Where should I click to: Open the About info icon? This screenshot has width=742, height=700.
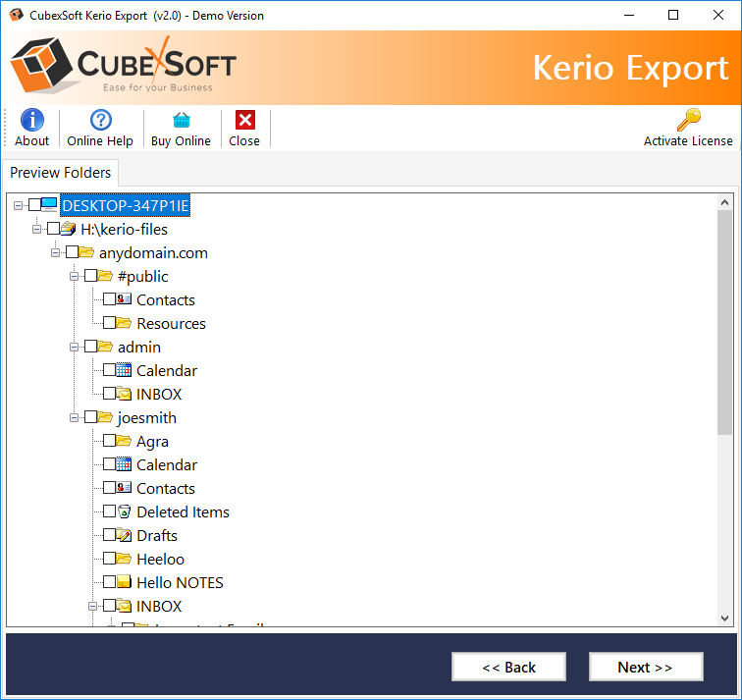pos(32,120)
